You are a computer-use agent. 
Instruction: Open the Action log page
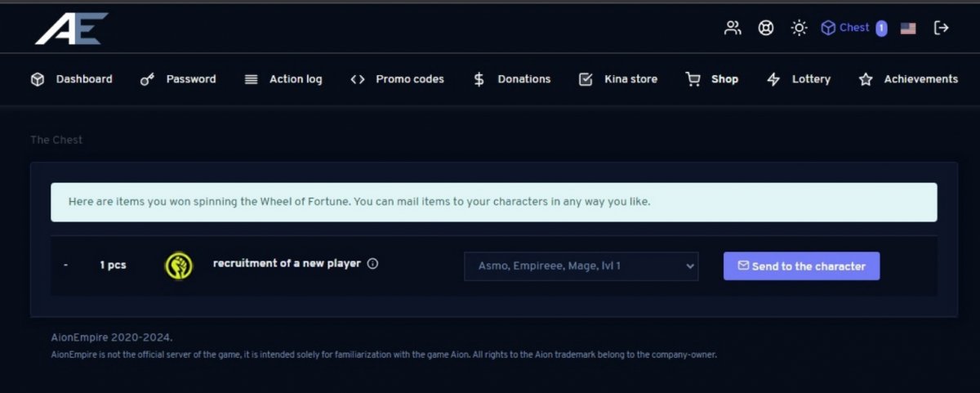[x=283, y=79]
